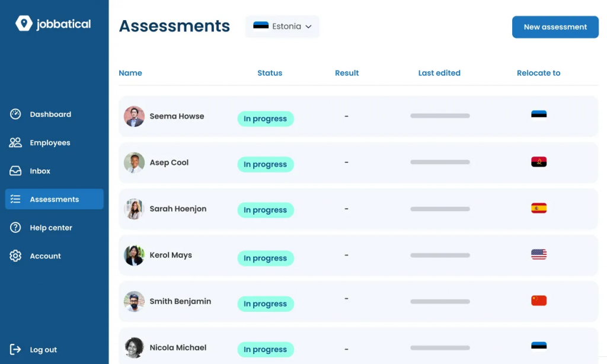Open the Account gear icon
Image resolution: width=607 pixels, height=364 pixels.
click(x=16, y=256)
